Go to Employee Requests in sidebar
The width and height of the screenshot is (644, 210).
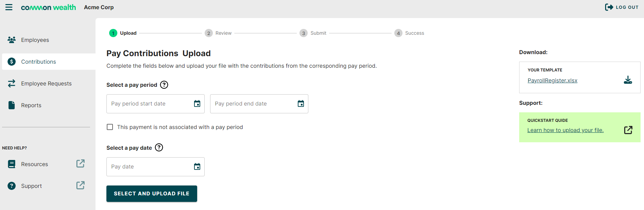click(x=46, y=84)
